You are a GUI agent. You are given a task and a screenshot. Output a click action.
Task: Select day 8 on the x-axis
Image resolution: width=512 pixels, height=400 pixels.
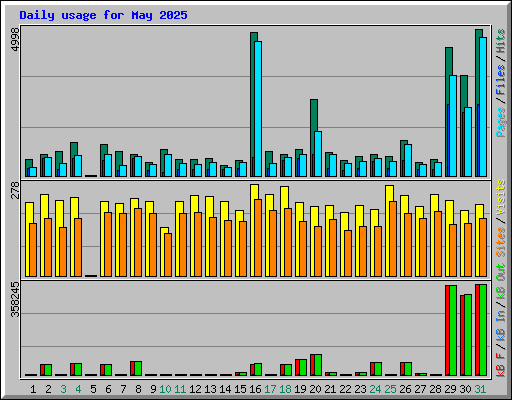pos(138,389)
